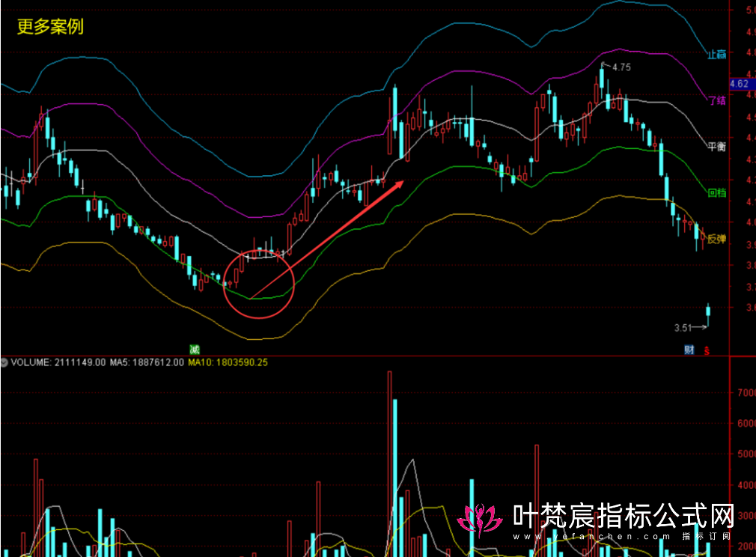Click the red S signal marker
The width and height of the screenshot is (756, 557).
tap(707, 350)
